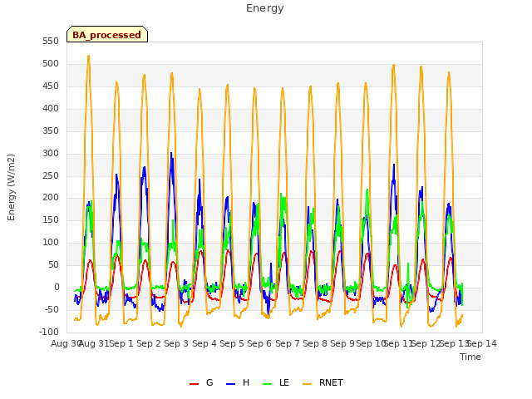Image resolution: width=532 pixels, height=399 pixels.
Task: Click the Sep 9 x-axis date label
Action: tap(342, 343)
